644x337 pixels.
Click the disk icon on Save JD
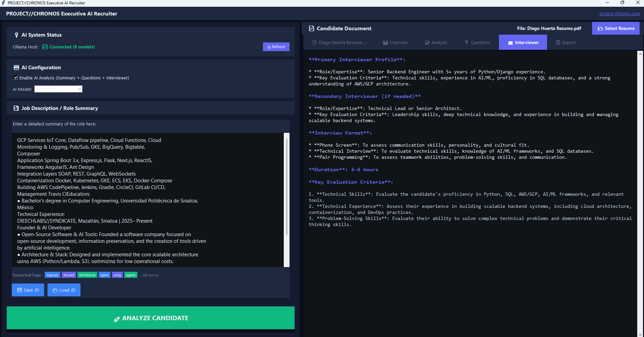click(20, 290)
